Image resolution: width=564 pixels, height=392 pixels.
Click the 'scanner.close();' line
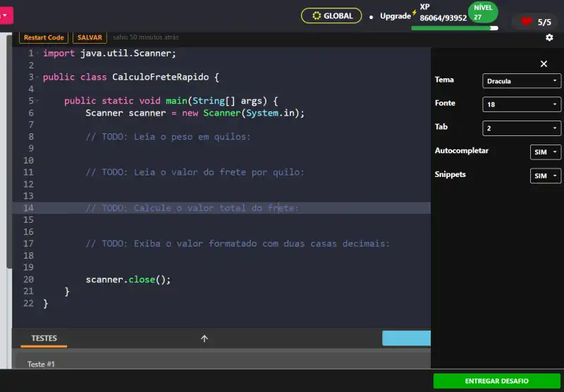pyautogui.click(x=128, y=279)
